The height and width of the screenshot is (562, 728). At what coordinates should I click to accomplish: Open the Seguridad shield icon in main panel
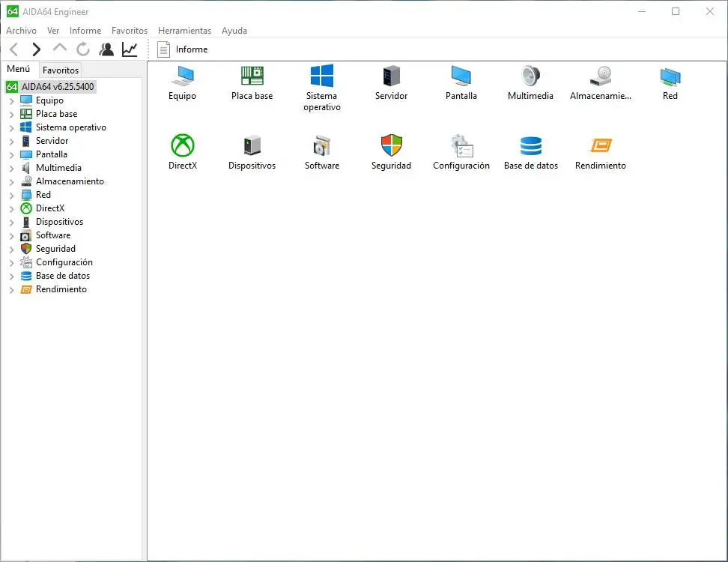coord(391,145)
